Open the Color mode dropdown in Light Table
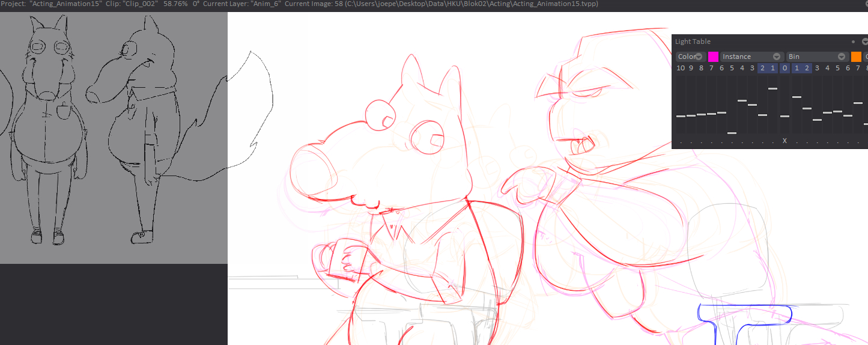The width and height of the screenshot is (868, 345). (x=691, y=56)
